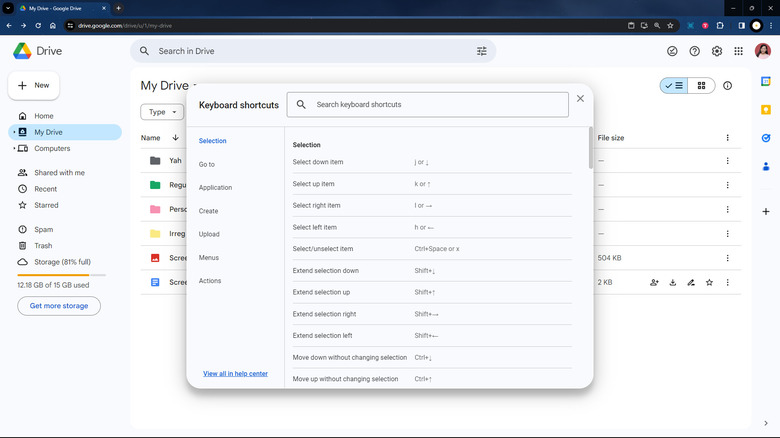The width and height of the screenshot is (780, 438).
Task: Open the Google apps grid
Action: 740,51
